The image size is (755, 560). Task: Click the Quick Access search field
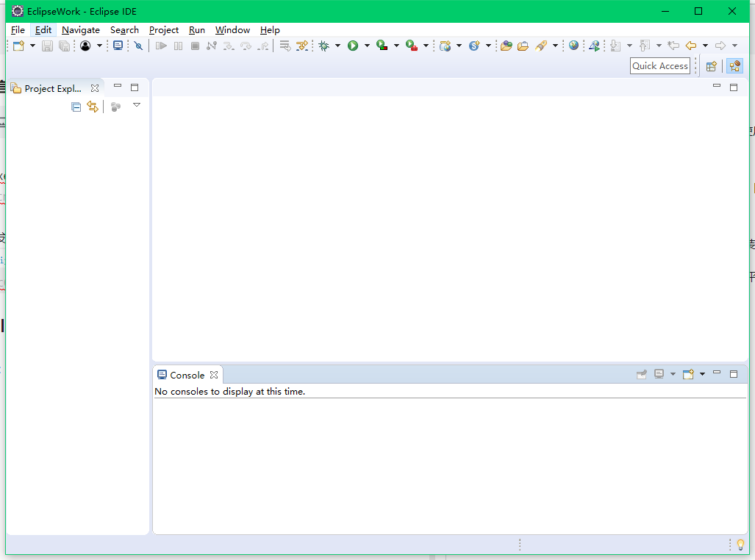pyautogui.click(x=659, y=66)
